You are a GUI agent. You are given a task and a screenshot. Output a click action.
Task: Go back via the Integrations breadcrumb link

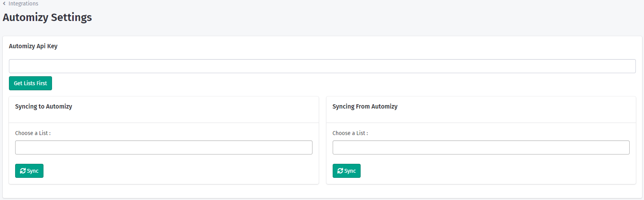pyautogui.click(x=23, y=4)
